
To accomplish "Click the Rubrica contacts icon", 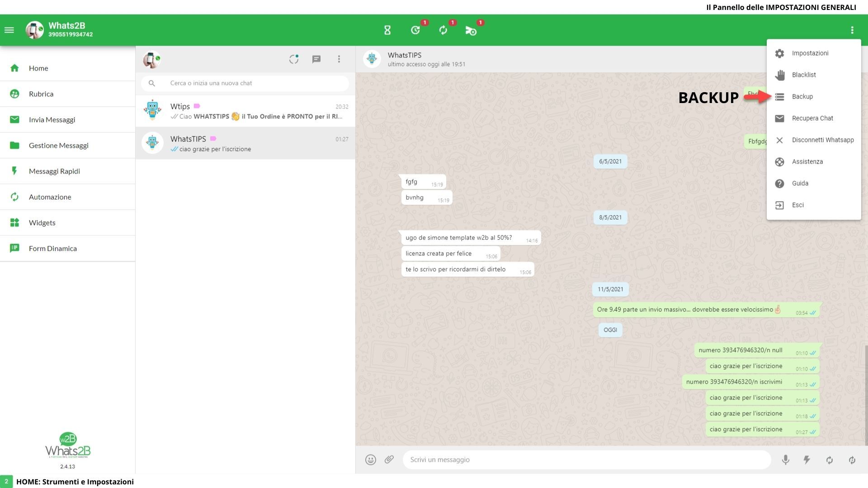I will (x=14, y=94).
